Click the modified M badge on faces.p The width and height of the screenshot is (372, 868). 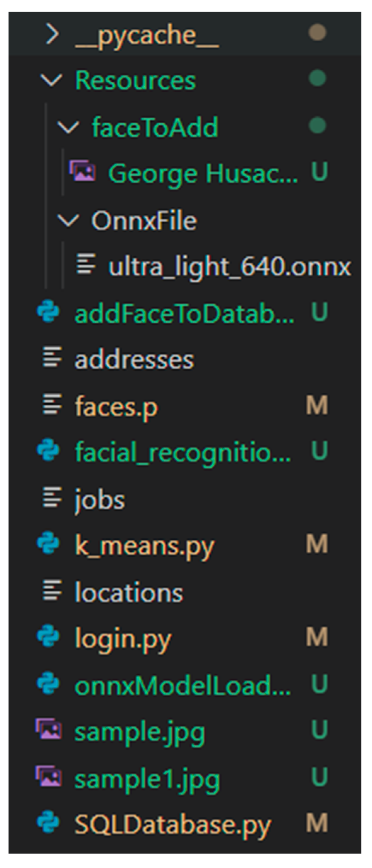coord(317,405)
